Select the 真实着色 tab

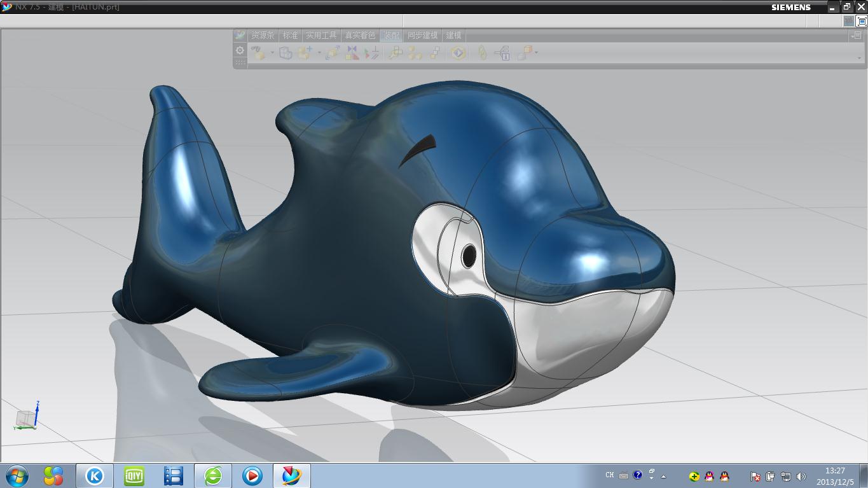(360, 36)
